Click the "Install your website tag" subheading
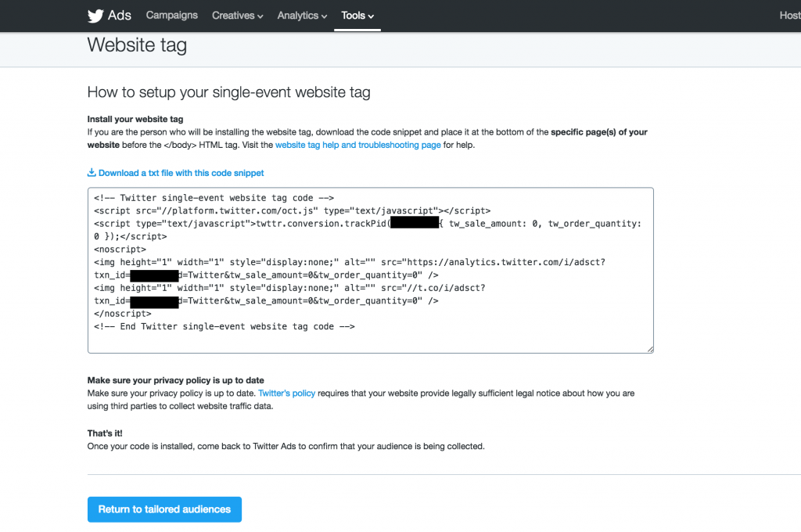The height and width of the screenshot is (532, 801). 135,119
